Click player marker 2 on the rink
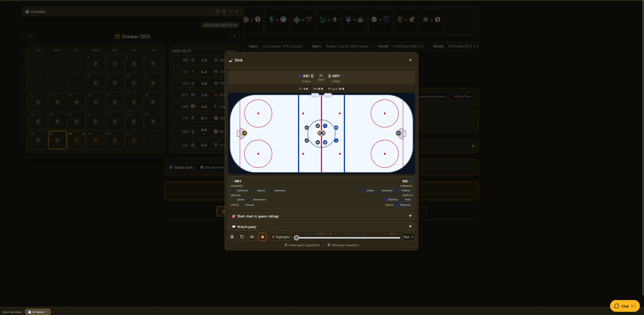This screenshot has width=644, height=315. pyautogui.click(x=336, y=141)
